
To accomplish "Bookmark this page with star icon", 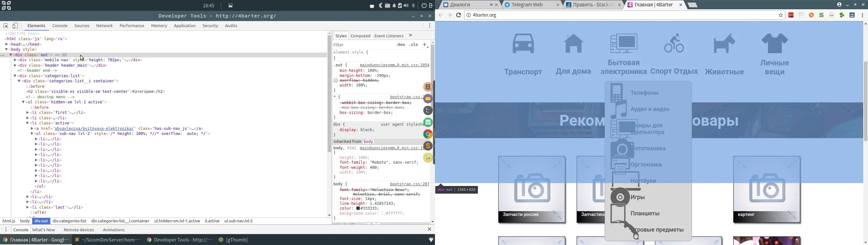I will pos(781,15).
